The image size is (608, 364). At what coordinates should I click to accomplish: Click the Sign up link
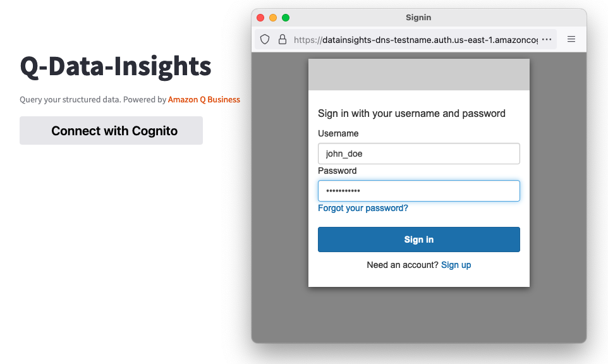456,265
